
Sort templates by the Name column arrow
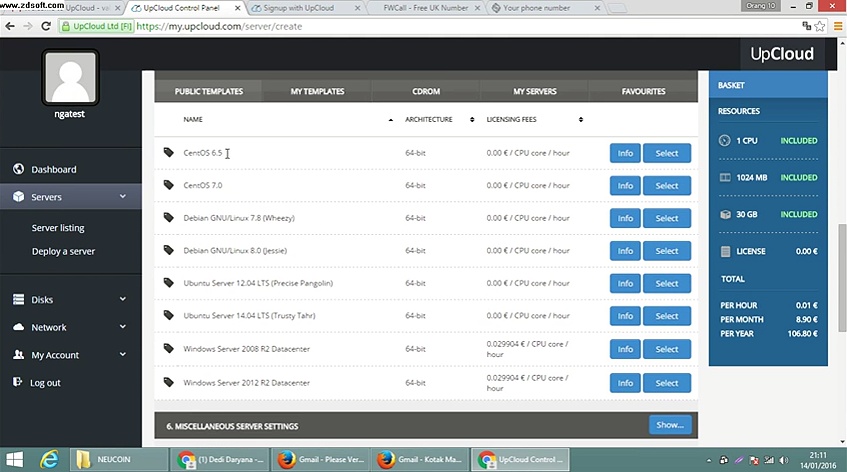[391, 120]
